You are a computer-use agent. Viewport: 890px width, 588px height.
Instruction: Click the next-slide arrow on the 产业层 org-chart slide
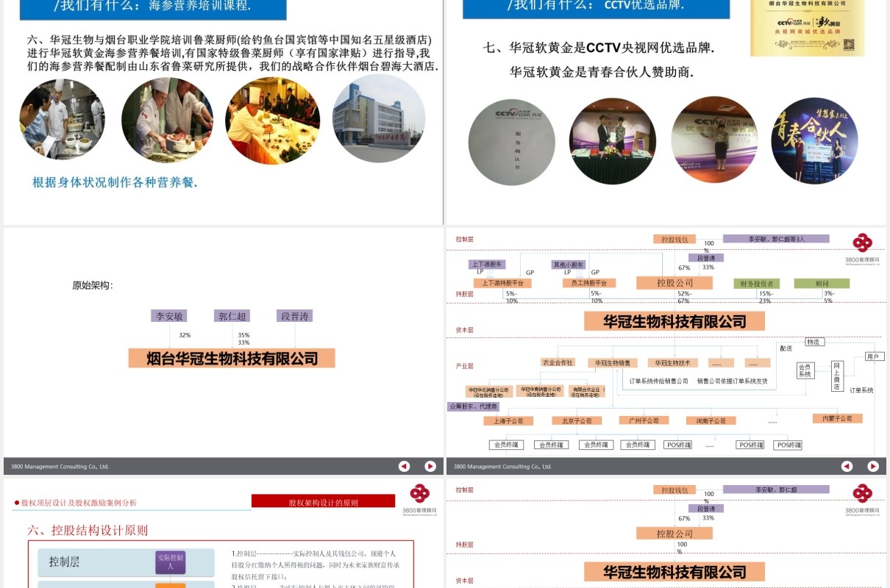pyautogui.click(x=873, y=466)
